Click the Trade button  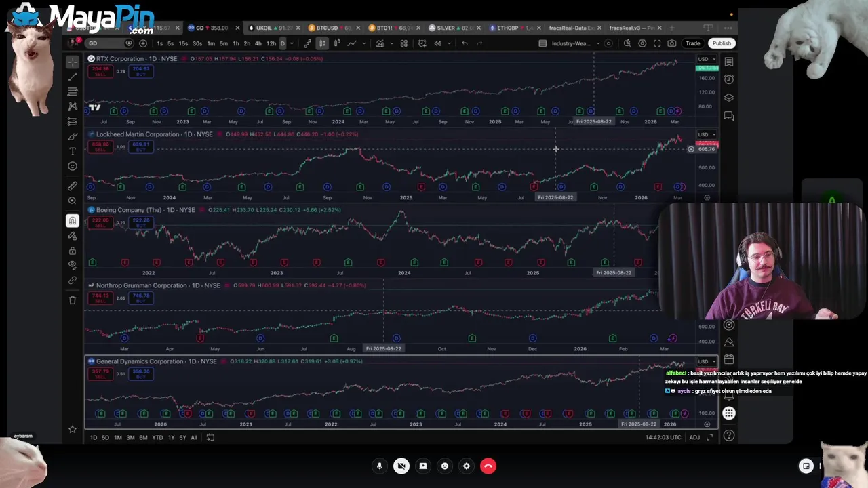click(693, 43)
